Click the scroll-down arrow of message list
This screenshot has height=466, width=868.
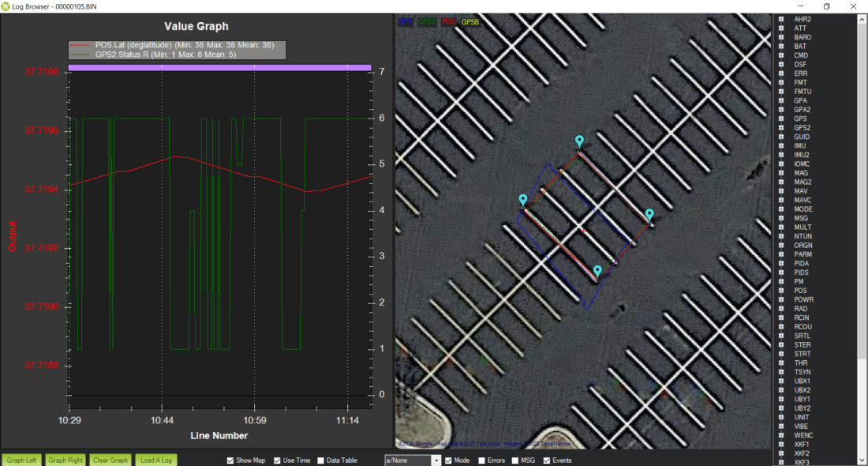[862, 460]
